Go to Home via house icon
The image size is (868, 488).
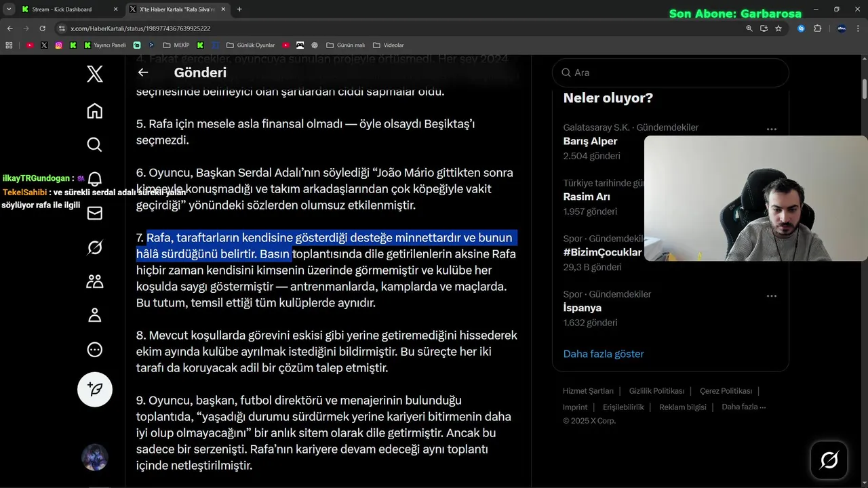pos(95,111)
